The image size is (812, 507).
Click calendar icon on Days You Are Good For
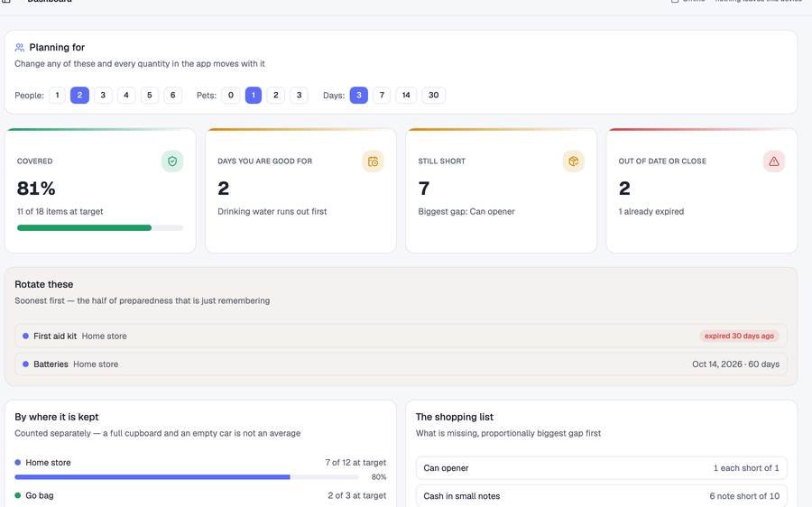click(373, 161)
